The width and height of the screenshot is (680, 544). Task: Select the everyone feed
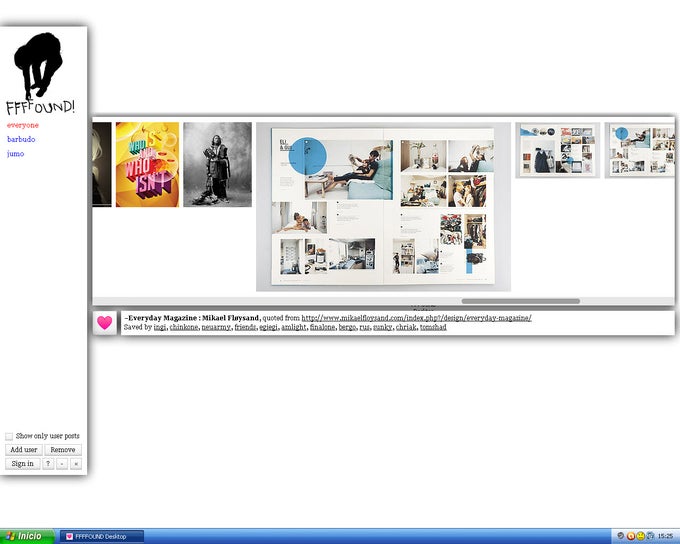[x=23, y=125]
